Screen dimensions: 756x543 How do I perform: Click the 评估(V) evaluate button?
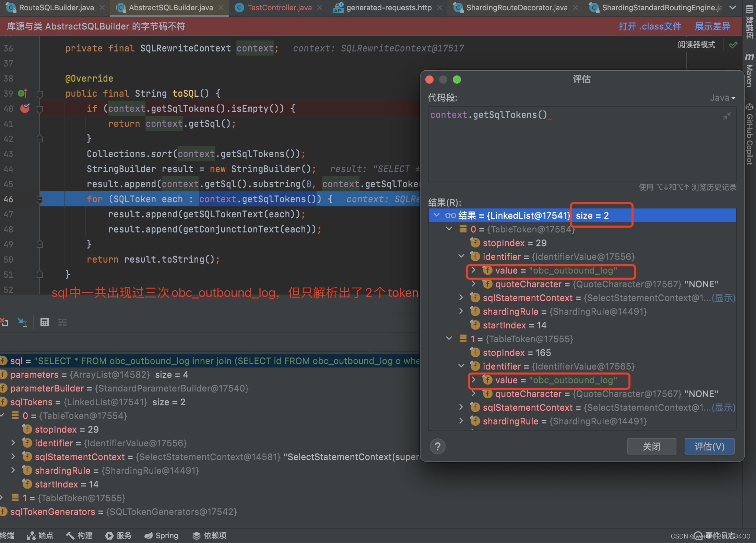pos(709,446)
